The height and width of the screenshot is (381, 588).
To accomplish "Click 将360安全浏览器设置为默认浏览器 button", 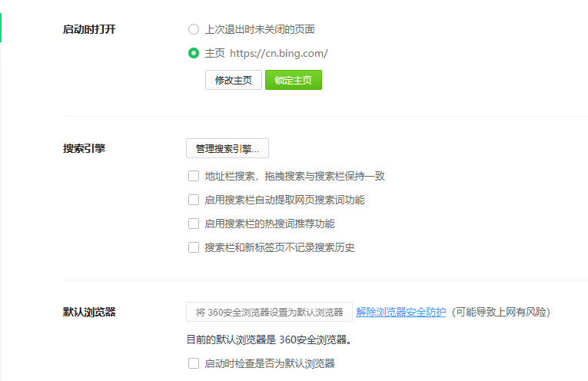I will pyautogui.click(x=269, y=312).
